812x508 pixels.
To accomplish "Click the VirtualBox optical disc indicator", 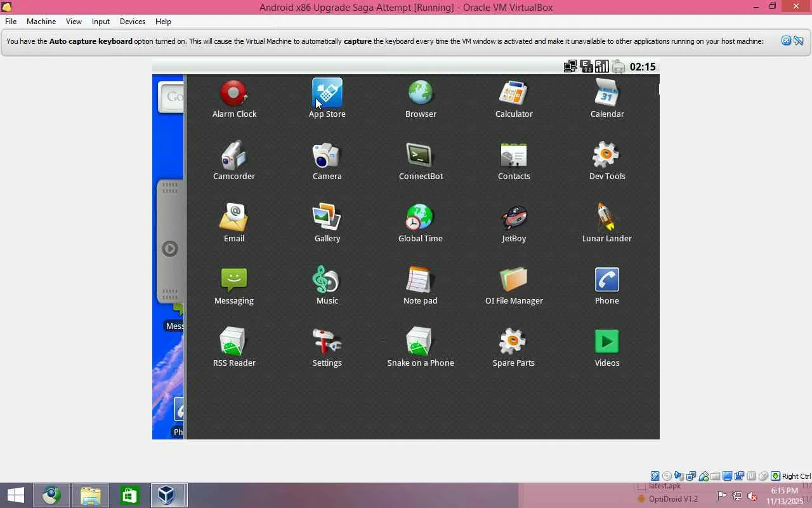I will click(x=667, y=476).
